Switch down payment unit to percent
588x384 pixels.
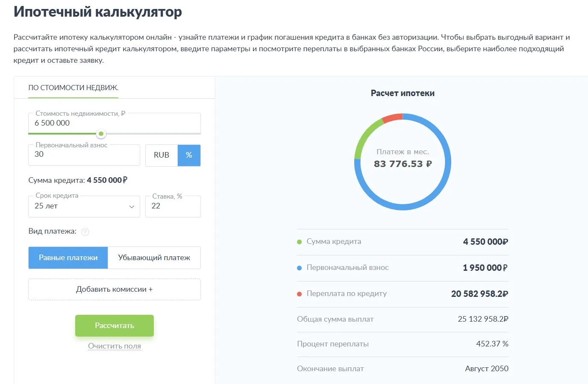[x=189, y=155]
